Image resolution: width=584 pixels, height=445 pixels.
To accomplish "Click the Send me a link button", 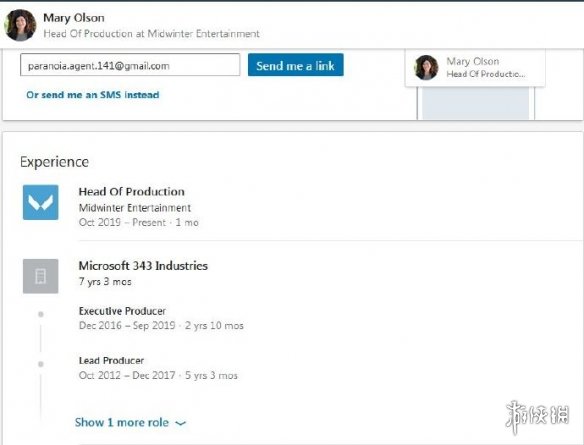I will pos(296,65).
